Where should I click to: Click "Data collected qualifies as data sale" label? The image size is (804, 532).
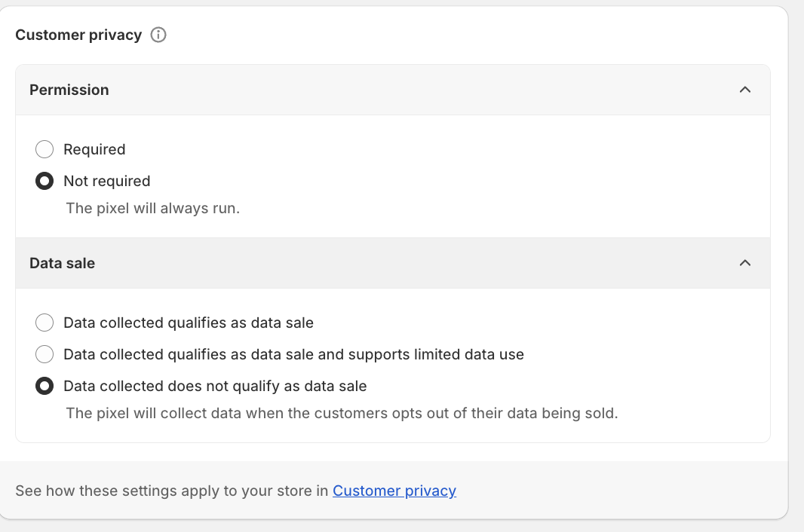pos(189,323)
